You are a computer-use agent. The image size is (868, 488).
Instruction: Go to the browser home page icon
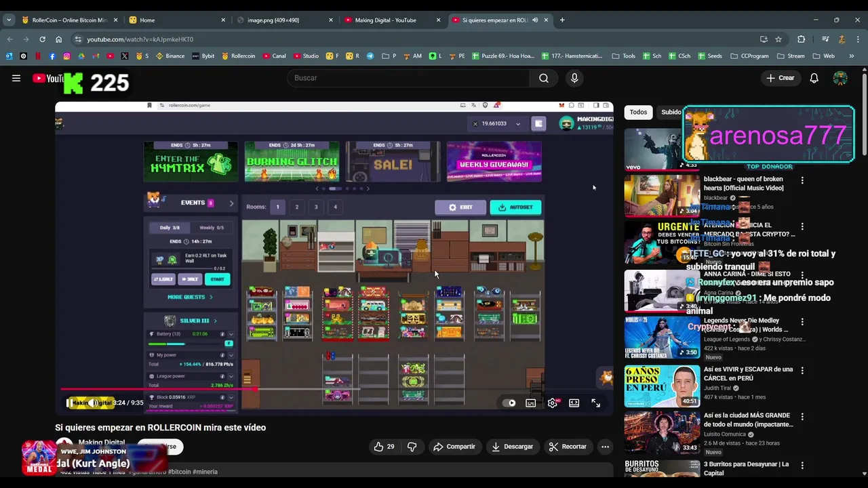[x=58, y=39]
